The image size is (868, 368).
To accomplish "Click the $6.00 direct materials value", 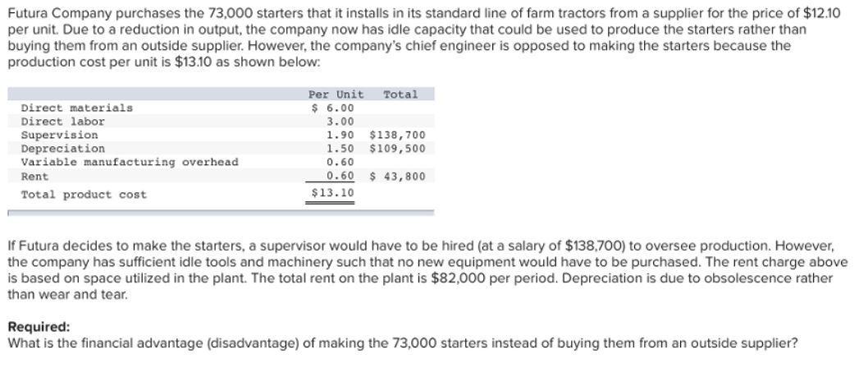I will point(332,108).
